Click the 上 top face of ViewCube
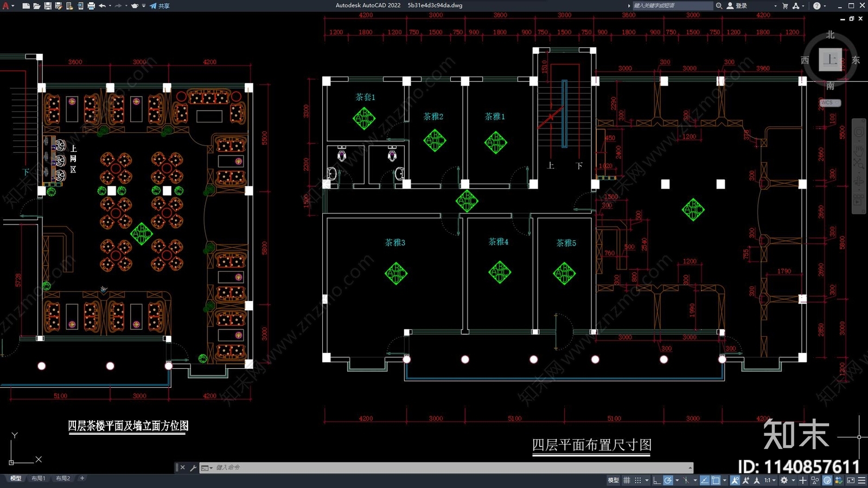 point(830,60)
